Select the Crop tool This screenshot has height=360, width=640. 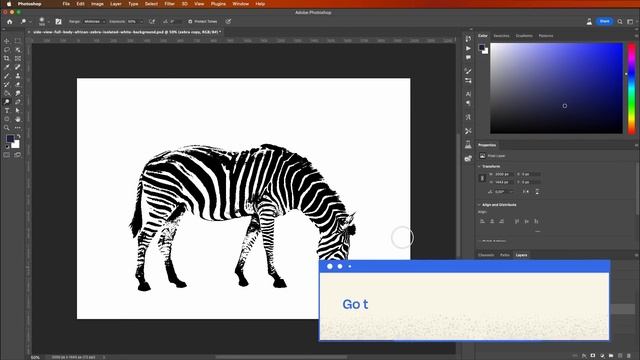[x=7, y=58]
